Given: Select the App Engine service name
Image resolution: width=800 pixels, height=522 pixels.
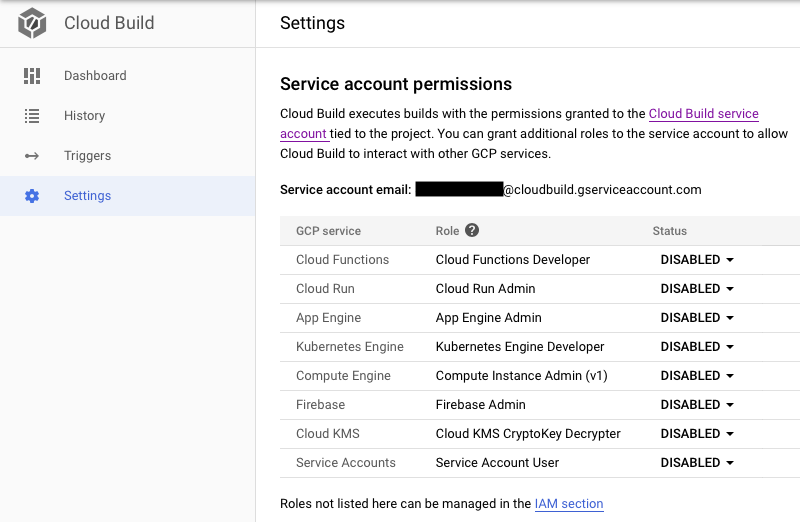Looking at the screenshot, I should coord(328,318).
